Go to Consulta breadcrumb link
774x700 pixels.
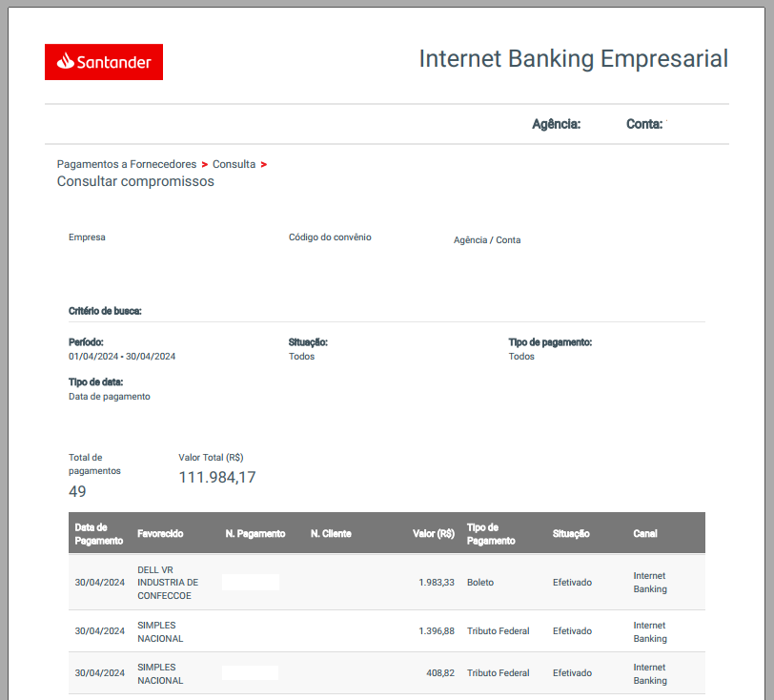pyautogui.click(x=234, y=164)
